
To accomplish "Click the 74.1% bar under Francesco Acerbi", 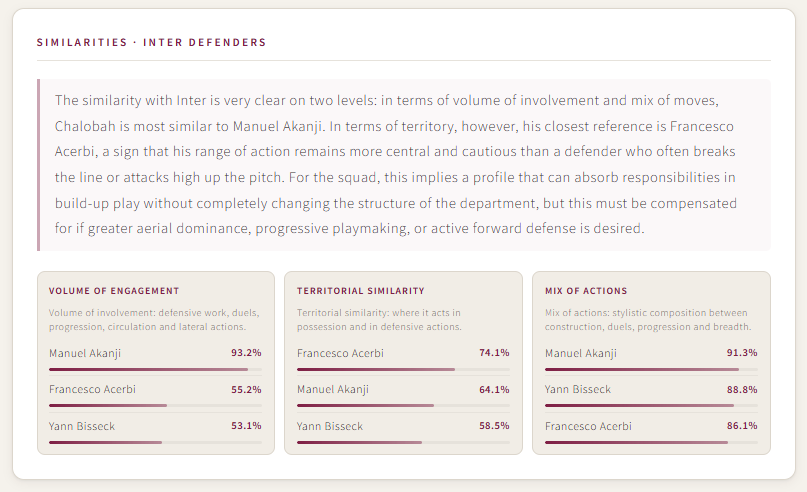I will [x=403, y=370].
